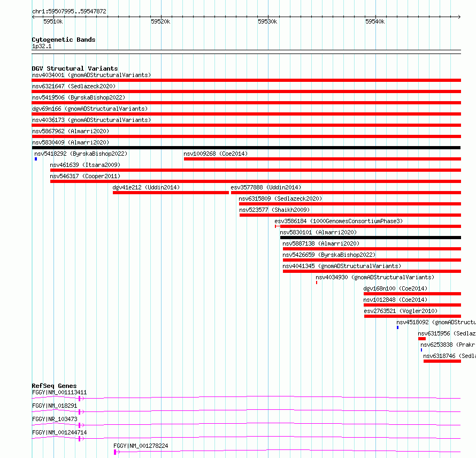Screen dimensions: 476x458
Task: Click the chr1:59507995..59547872 coordinate label
Action: pos(69,12)
